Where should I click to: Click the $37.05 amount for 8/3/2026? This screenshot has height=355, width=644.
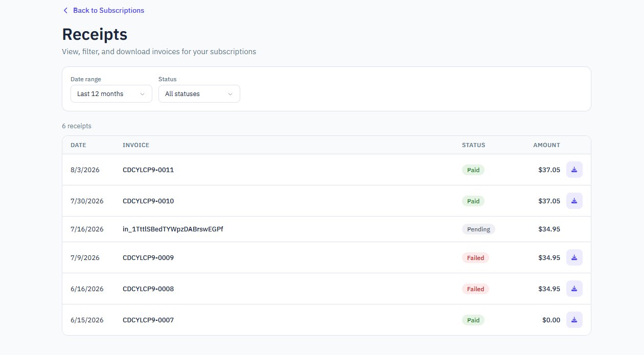[x=549, y=170]
